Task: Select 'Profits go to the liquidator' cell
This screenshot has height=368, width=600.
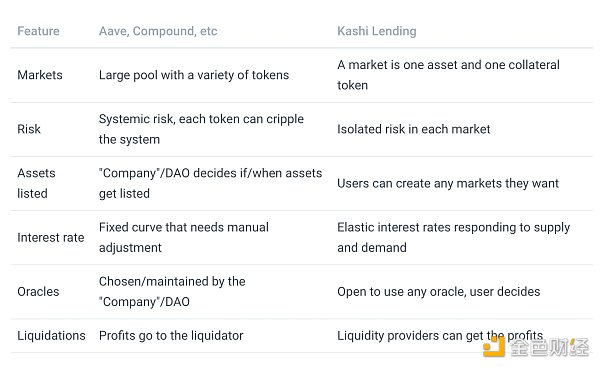Action: (x=171, y=335)
